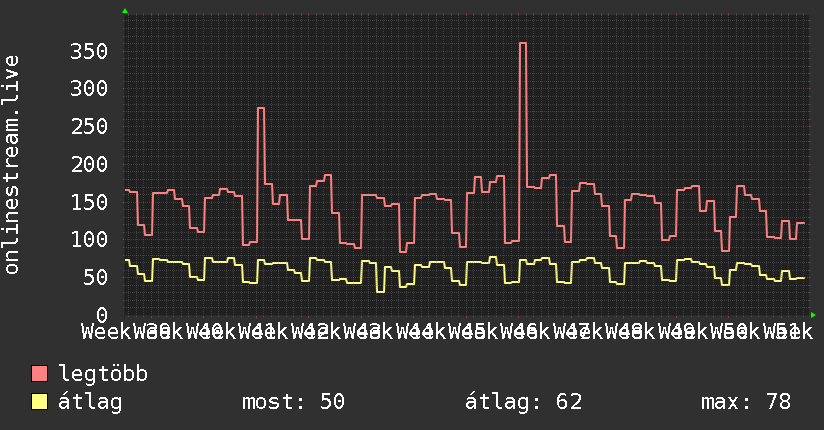Click the yellow átlag legend swatch
The image size is (824, 430).
click(39, 402)
